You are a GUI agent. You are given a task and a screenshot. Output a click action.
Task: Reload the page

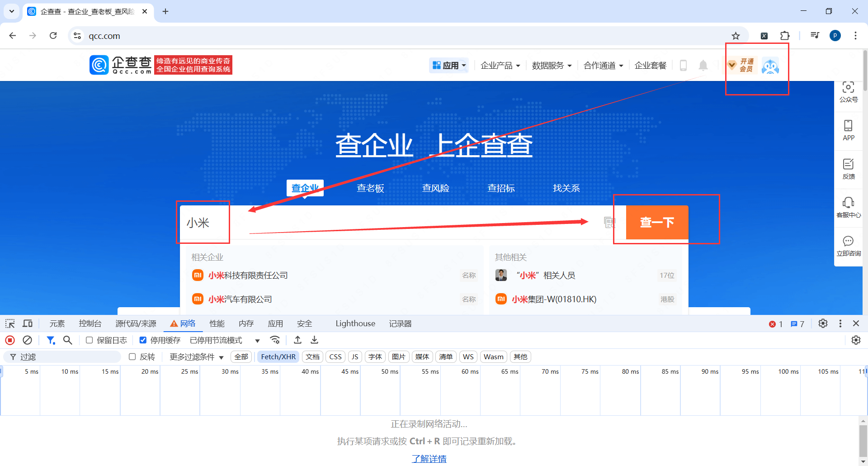53,36
